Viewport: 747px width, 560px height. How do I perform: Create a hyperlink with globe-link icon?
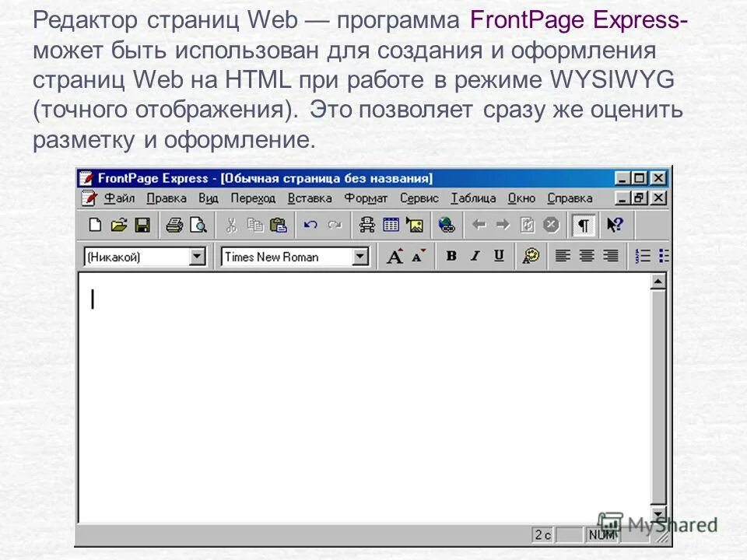click(x=447, y=224)
